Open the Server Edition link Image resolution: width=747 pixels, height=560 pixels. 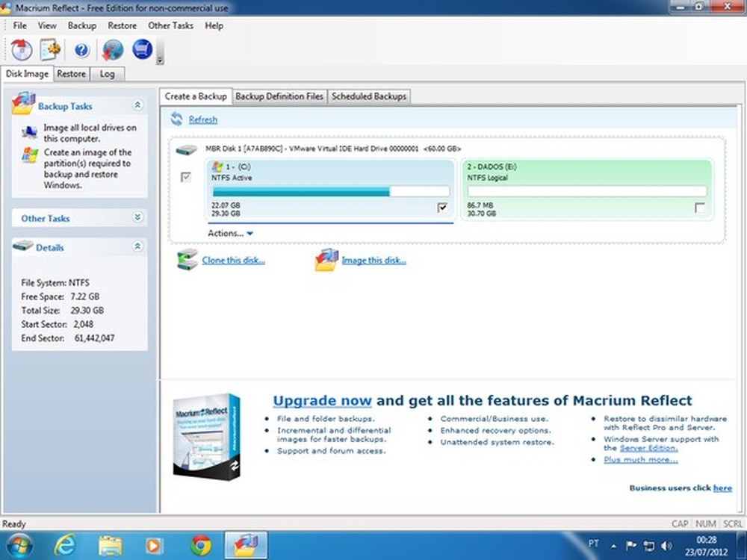pyautogui.click(x=648, y=448)
